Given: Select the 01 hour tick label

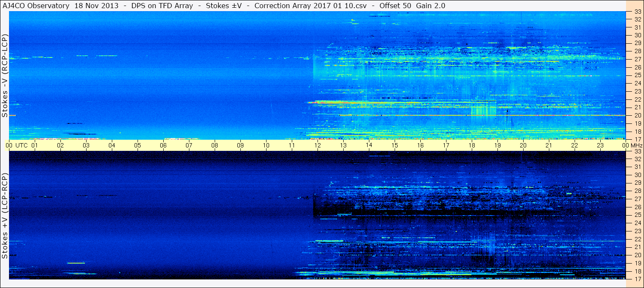Looking at the screenshot, I should [x=35, y=145].
